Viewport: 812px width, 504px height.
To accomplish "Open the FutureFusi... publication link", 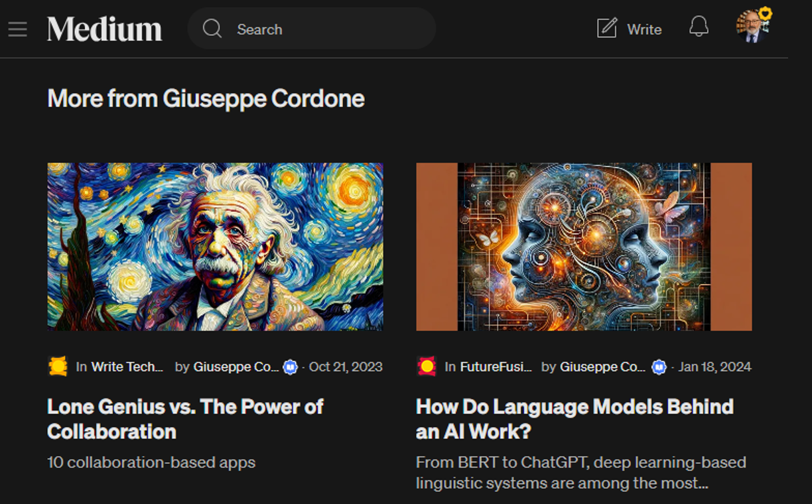I will [x=496, y=367].
